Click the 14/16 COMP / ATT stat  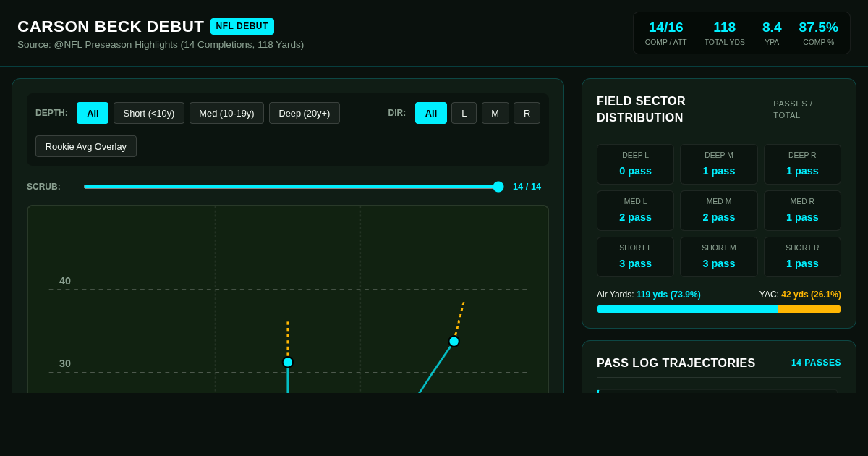[665, 33]
